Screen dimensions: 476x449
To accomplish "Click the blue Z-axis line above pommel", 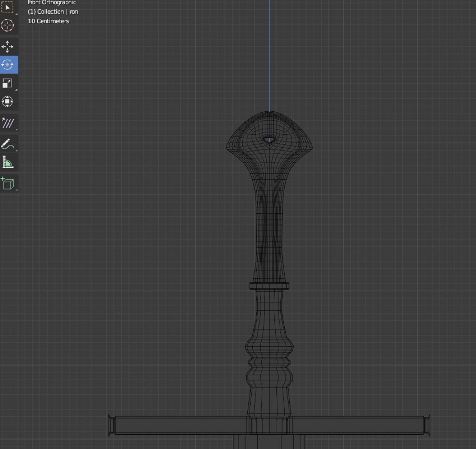I will point(269,56).
